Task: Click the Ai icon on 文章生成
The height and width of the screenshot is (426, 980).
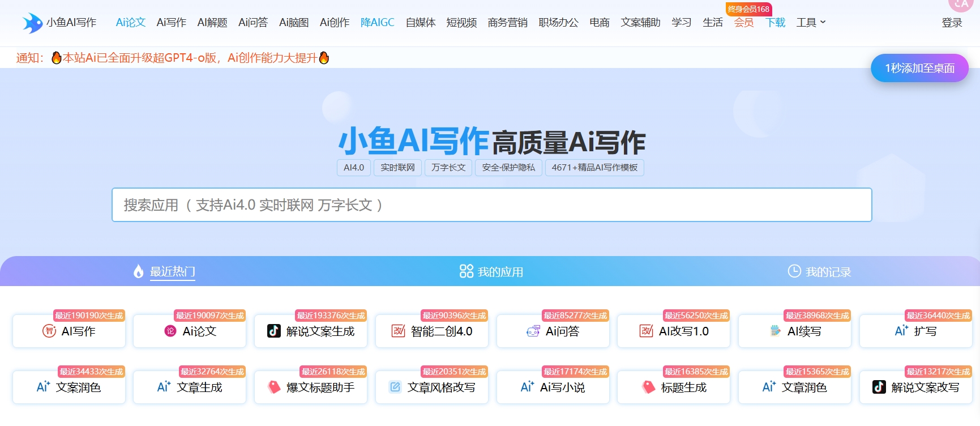Action: click(x=164, y=386)
